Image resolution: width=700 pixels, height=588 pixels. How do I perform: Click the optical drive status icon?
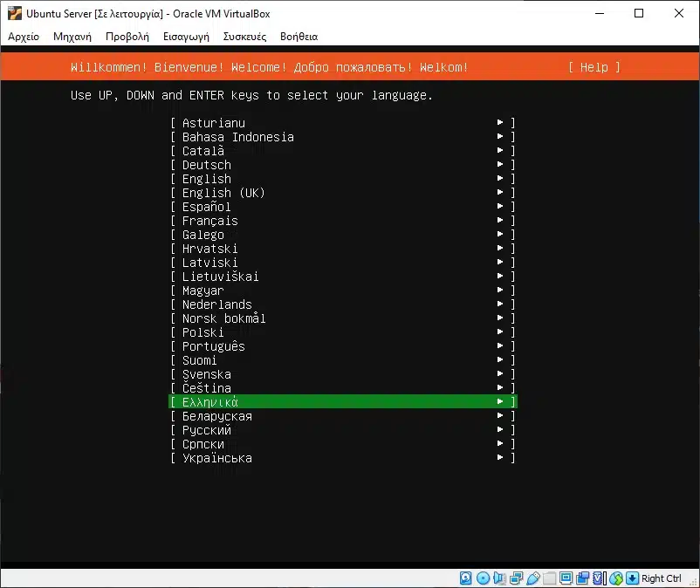click(x=483, y=578)
